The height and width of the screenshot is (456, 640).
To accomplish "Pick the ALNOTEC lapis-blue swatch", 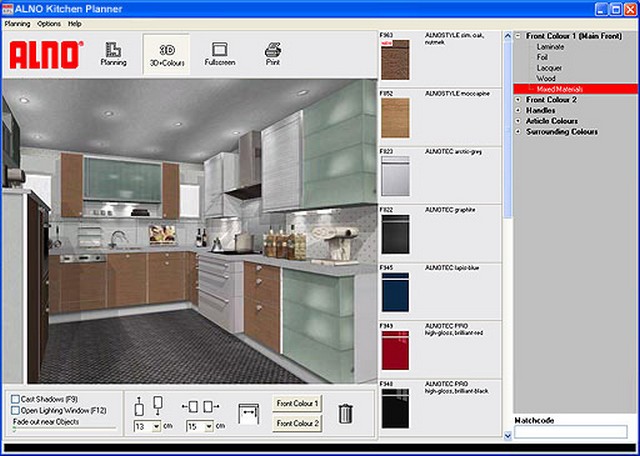I will 395,292.
